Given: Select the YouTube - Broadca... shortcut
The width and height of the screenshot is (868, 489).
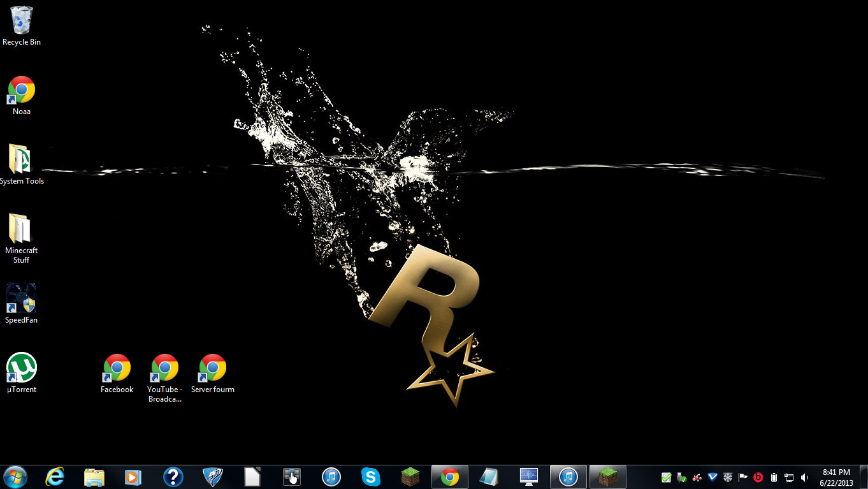Looking at the screenshot, I should coord(165,378).
